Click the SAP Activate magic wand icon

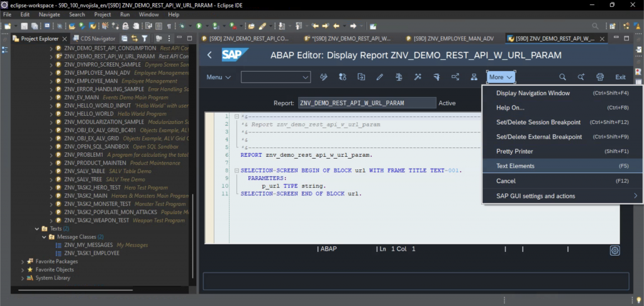[x=418, y=77]
